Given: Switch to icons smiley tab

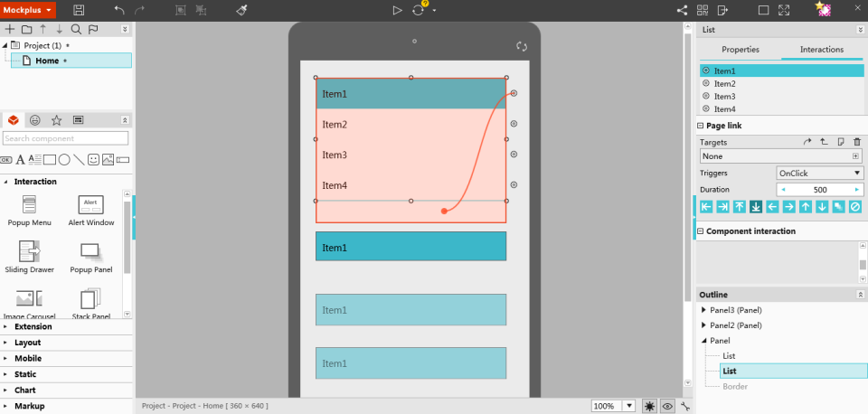Looking at the screenshot, I should click(x=35, y=120).
